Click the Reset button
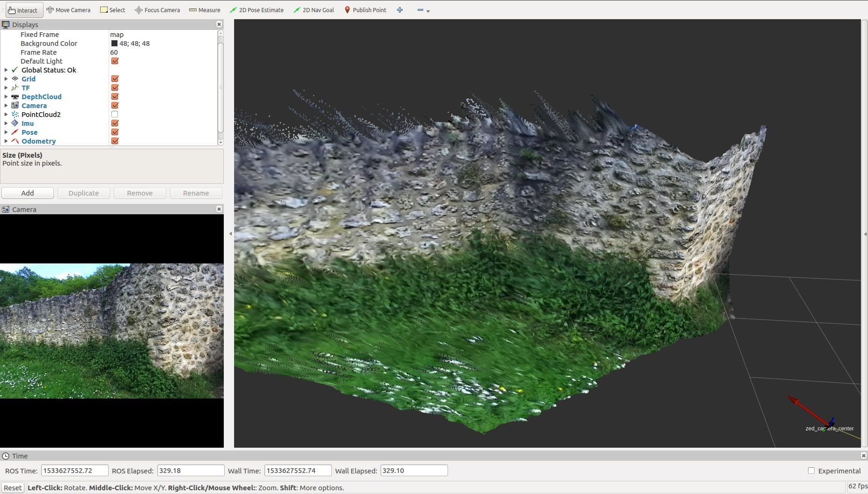Screen dimensions: 868x494 click(13, 487)
